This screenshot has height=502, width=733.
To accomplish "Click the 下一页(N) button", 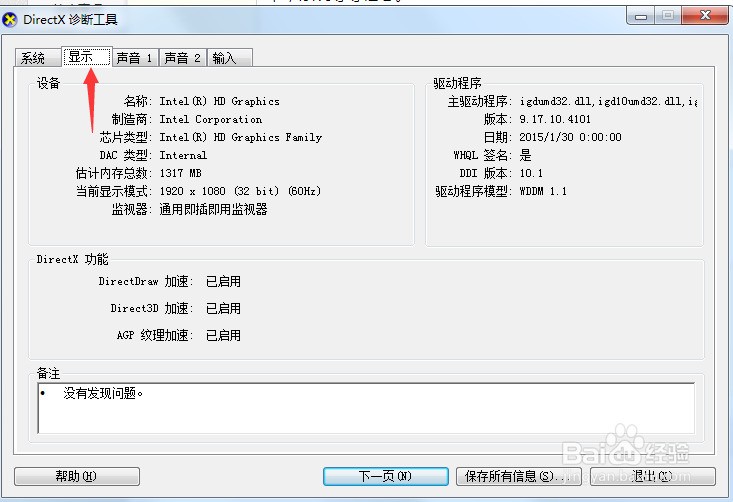I will (386, 476).
